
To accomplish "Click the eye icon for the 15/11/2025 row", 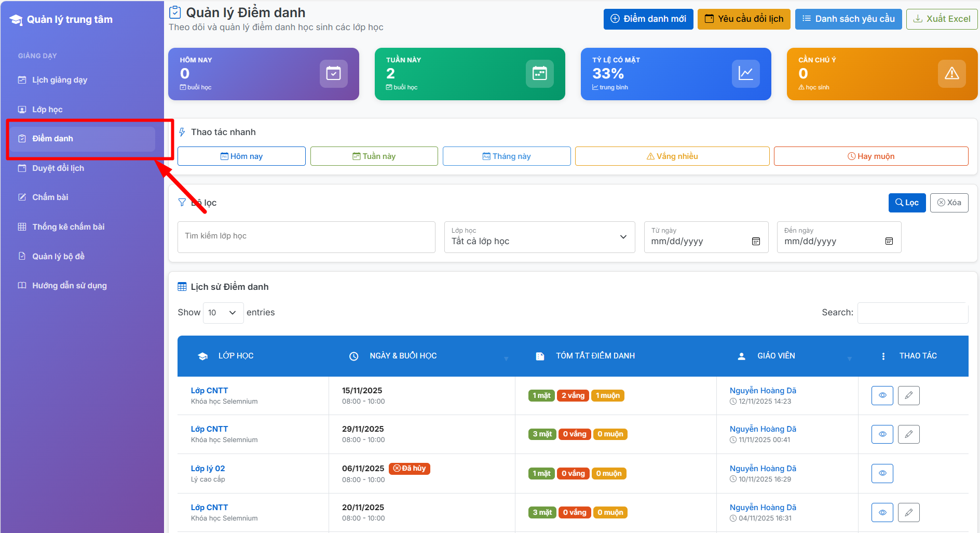I will coord(882,395).
